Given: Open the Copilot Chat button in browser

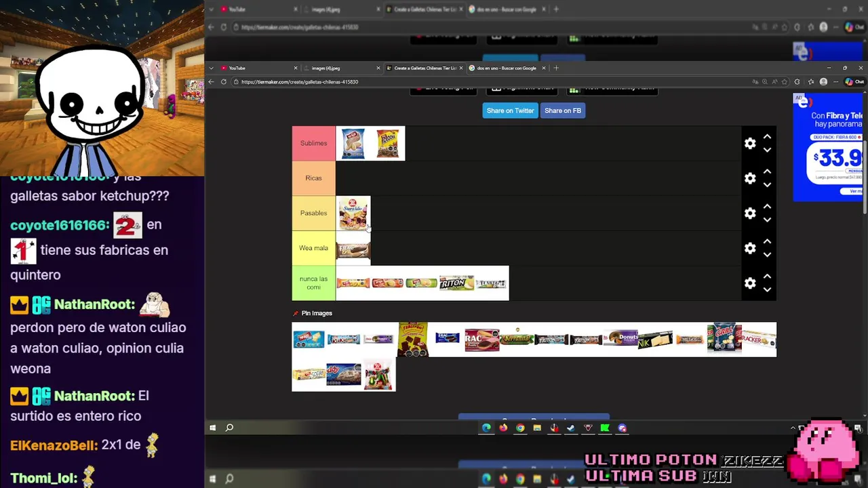Looking at the screenshot, I should click(854, 81).
